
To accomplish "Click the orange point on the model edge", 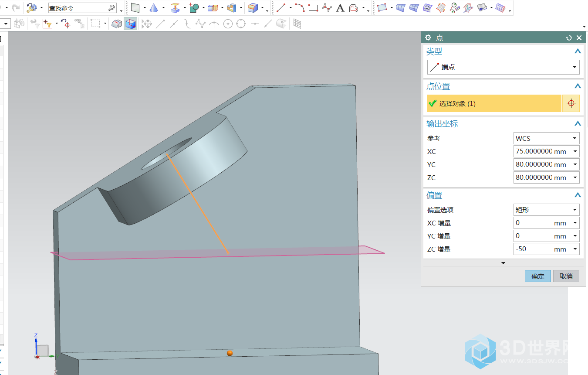I will pos(230,353).
